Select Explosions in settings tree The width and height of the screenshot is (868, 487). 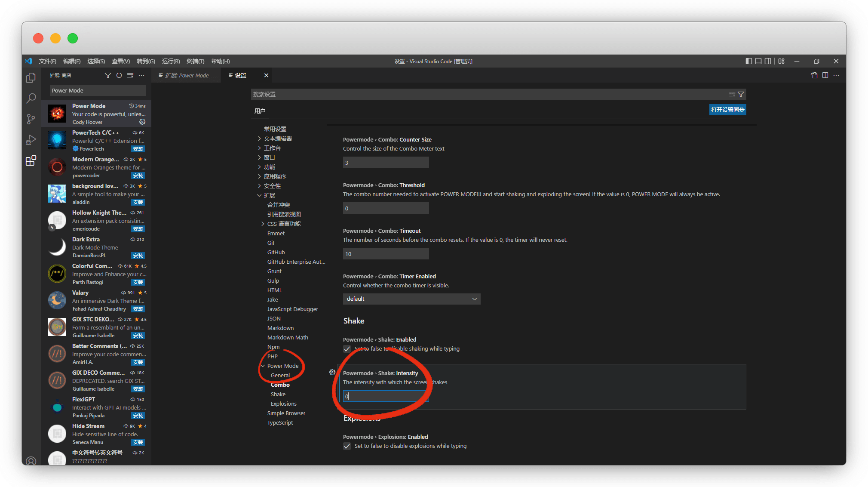click(283, 404)
